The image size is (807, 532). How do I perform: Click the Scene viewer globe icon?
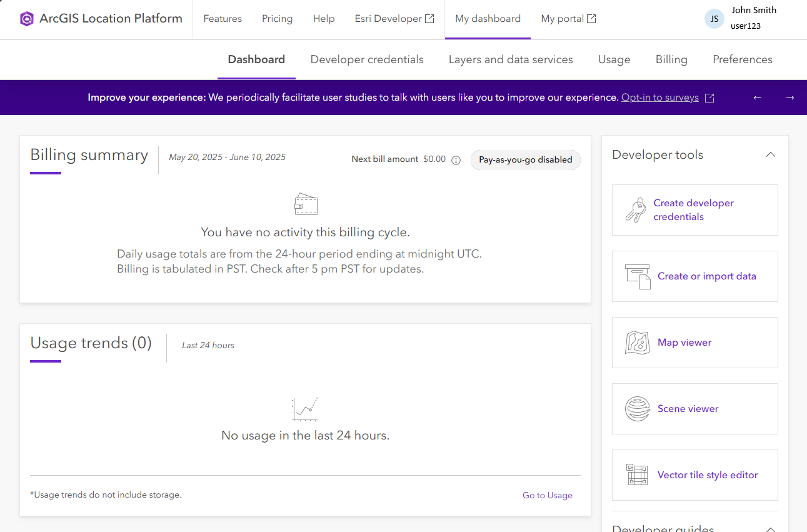coord(638,409)
